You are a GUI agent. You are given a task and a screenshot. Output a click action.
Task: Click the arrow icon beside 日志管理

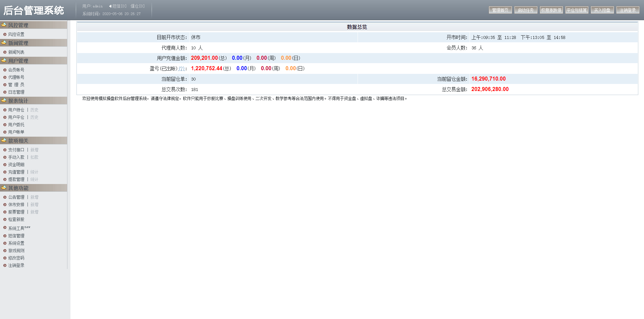(x=5, y=92)
